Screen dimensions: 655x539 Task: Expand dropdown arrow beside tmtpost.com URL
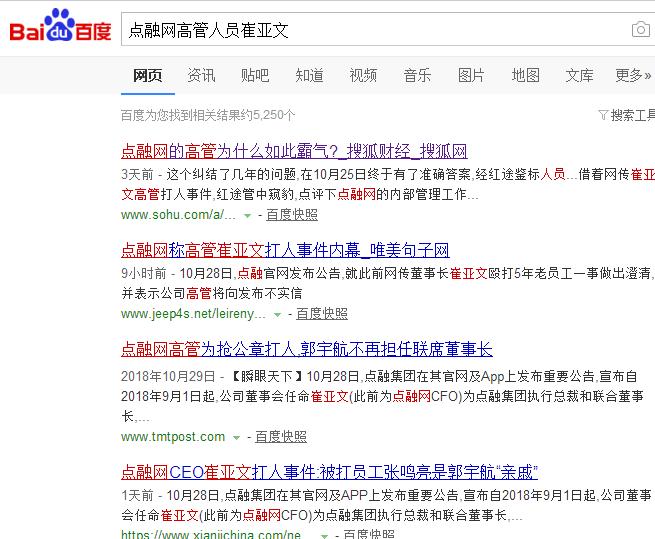click(236, 438)
